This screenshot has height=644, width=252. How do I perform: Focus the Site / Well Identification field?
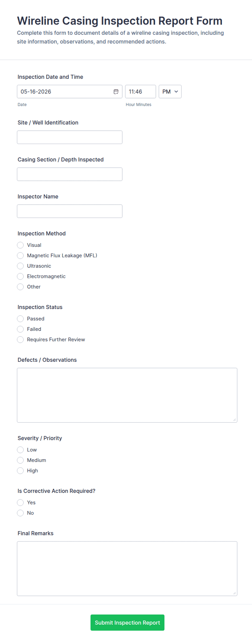[70, 137]
